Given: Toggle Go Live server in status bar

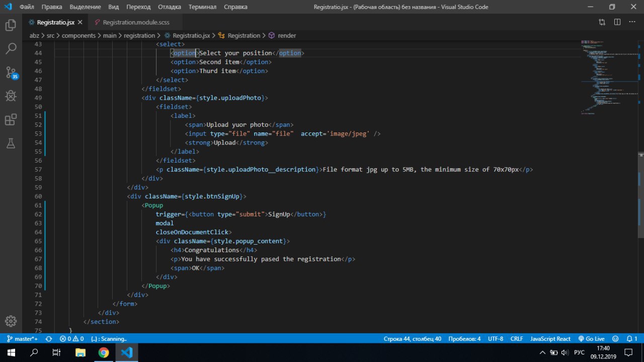Looking at the screenshot, I should pos(591,339).
